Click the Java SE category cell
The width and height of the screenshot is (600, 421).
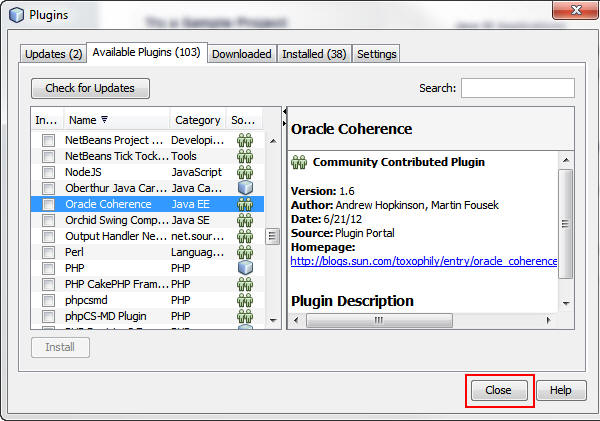coord(191,220)
